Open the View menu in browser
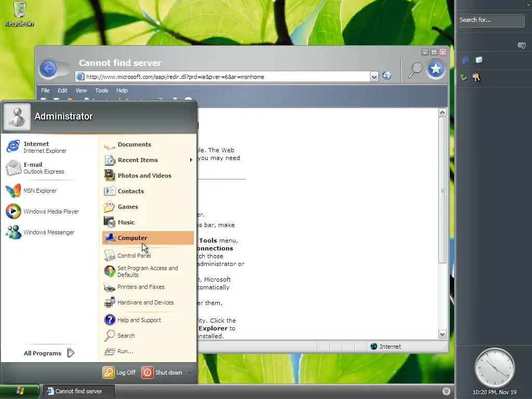 coord(81,90)
